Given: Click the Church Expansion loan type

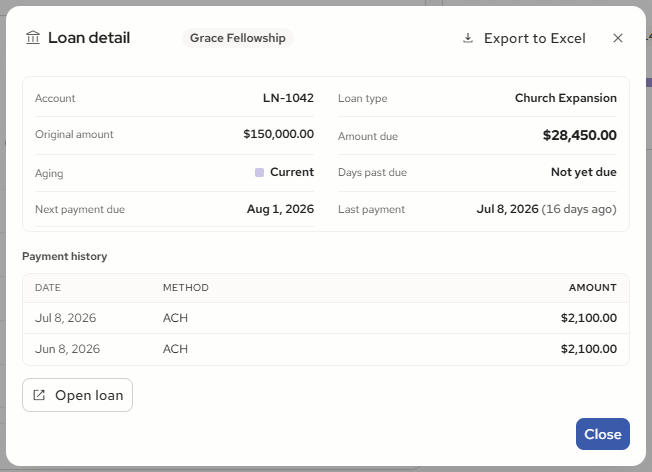Looking at the screenshot, I should pyautogui.click(x=566, y=98).
